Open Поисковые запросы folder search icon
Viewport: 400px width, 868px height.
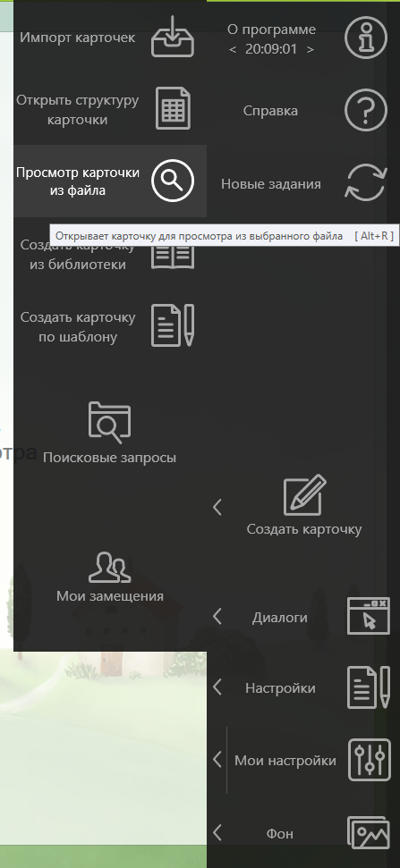110,422
